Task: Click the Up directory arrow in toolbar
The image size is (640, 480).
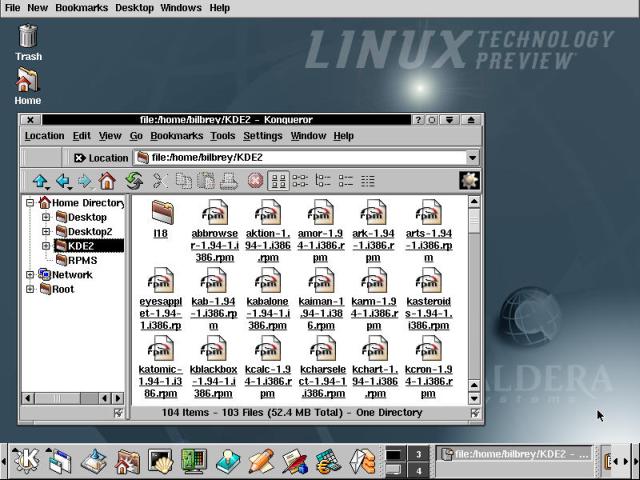Action: tap(40, 181)
